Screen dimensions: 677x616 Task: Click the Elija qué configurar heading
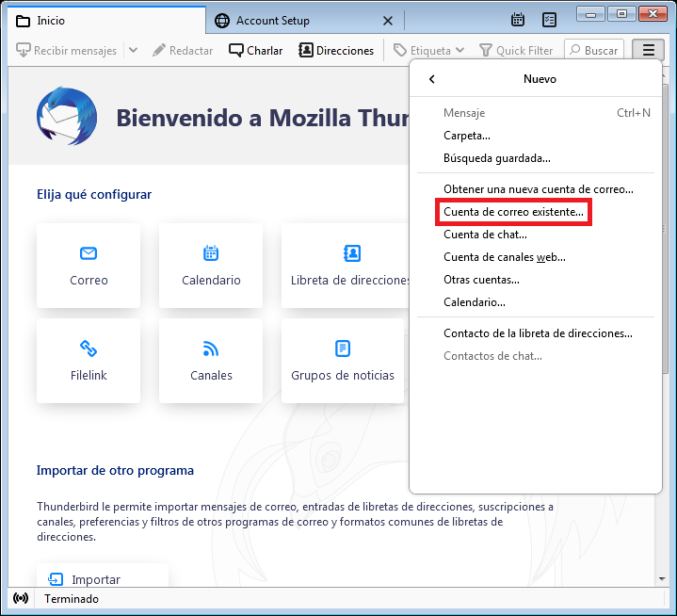point(94,194)
